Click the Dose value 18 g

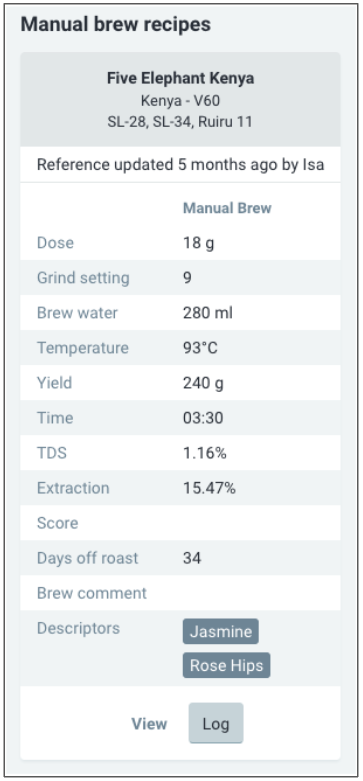tap(199, 243)
